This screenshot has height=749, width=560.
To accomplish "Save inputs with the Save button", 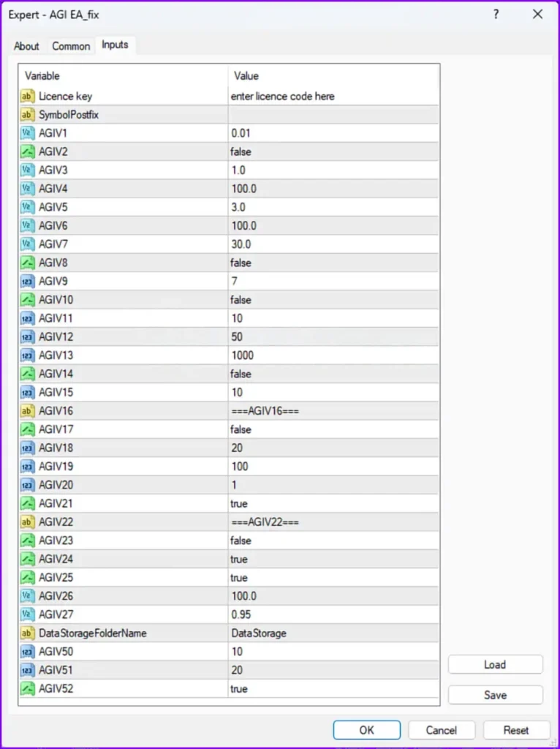I will pos(495,695).
